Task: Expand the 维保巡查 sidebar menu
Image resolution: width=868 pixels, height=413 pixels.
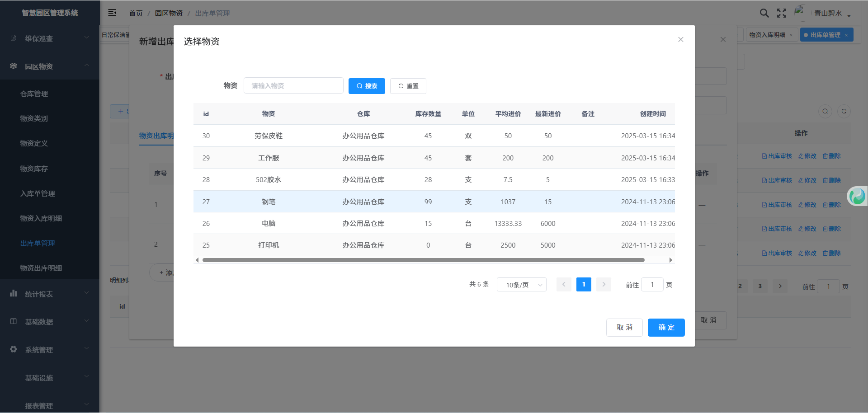Action: pos(50,38)
